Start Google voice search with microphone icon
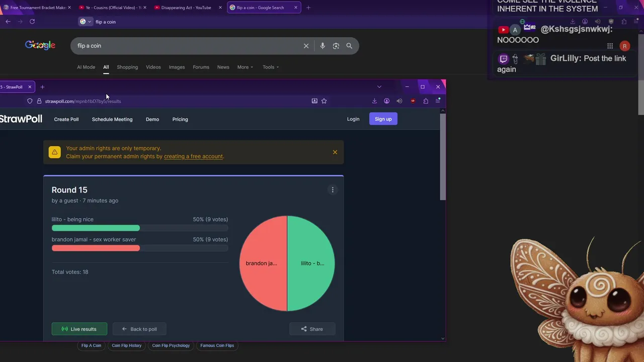 pos(323,46)
